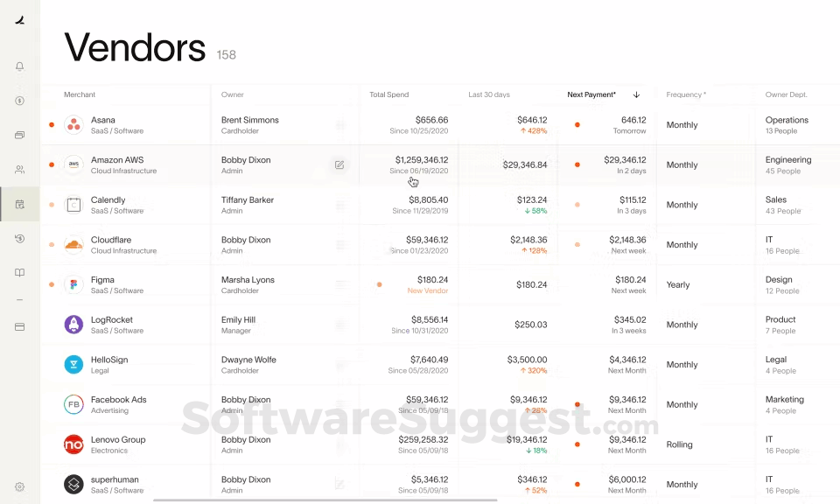The image size is (840, 504).
Task: Click the dollar balance icon in the sidebar
Action: coord(19,101)
